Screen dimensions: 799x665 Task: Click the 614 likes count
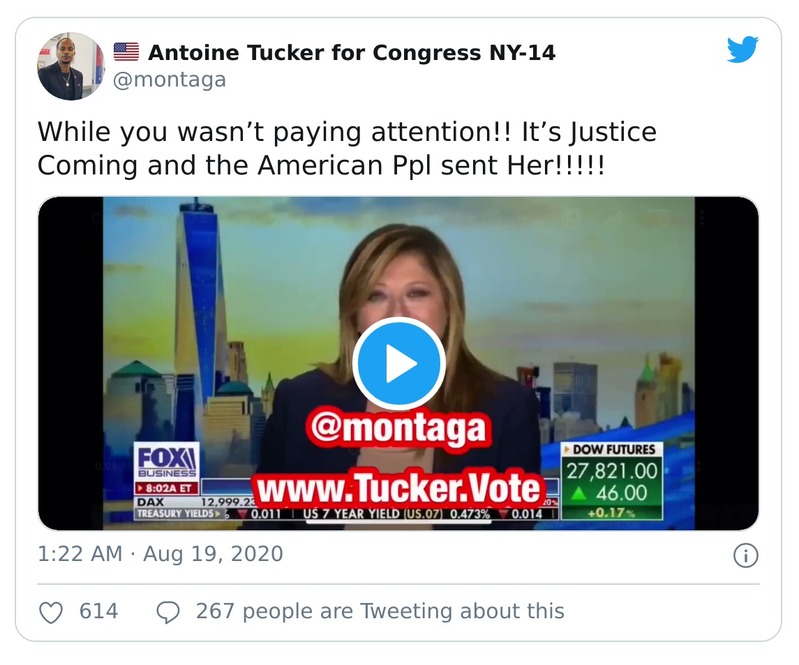(98, 611)
